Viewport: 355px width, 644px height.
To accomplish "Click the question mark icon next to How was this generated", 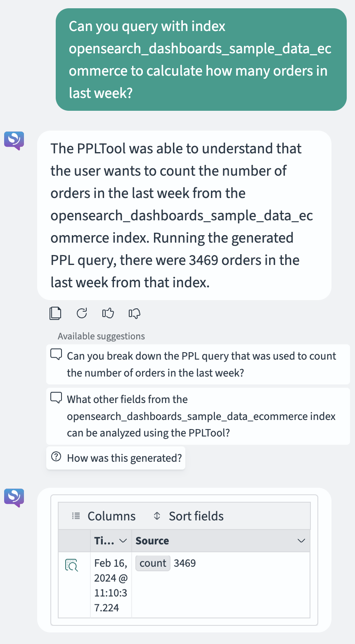I will [x=56, y=457].
